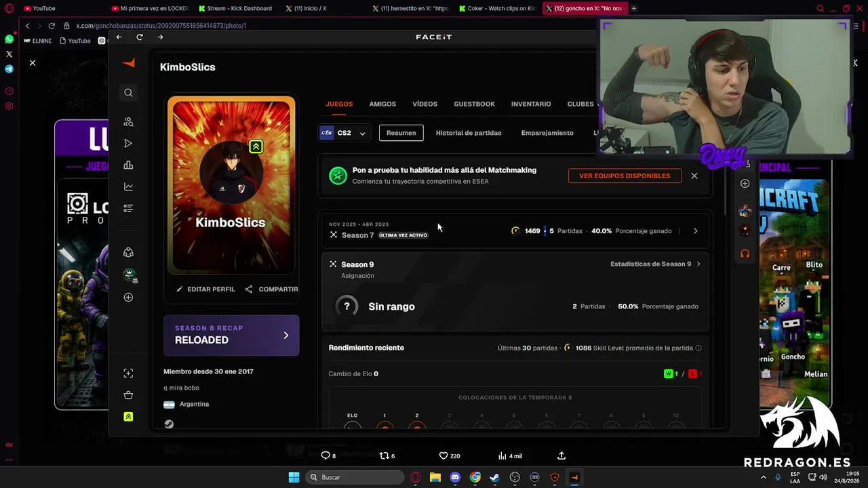Click the orange headset icon in right rail
The width and height of the screenshot is (868, 488).
pos(745,253)
